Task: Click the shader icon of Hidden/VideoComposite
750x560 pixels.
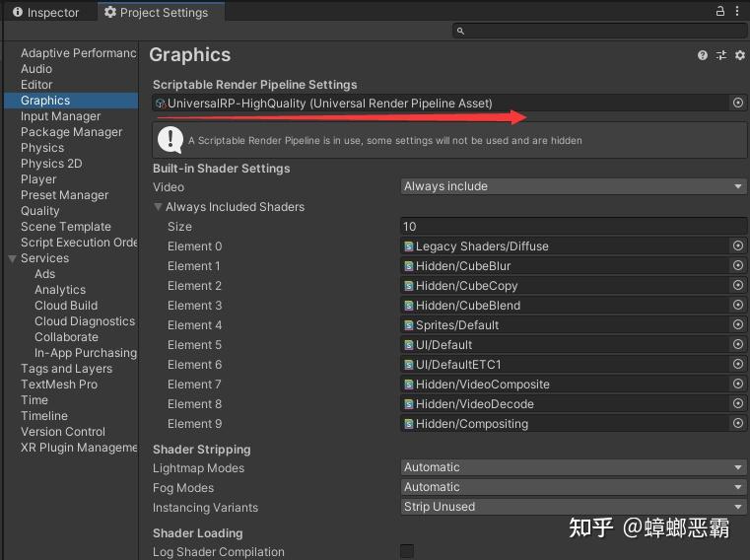Action: (408, 385)
